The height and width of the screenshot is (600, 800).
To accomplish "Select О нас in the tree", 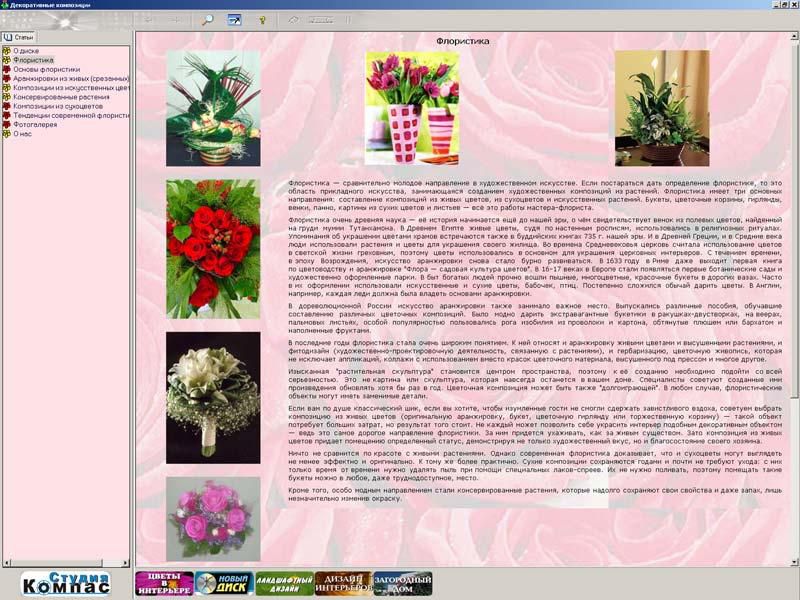I will (x=22, y=133).
